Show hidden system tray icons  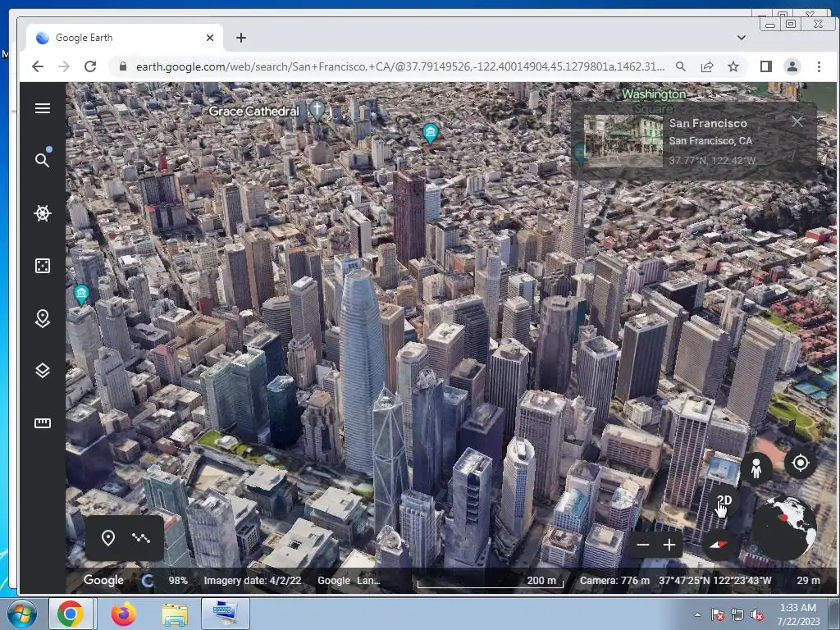(x=697, y=614)
